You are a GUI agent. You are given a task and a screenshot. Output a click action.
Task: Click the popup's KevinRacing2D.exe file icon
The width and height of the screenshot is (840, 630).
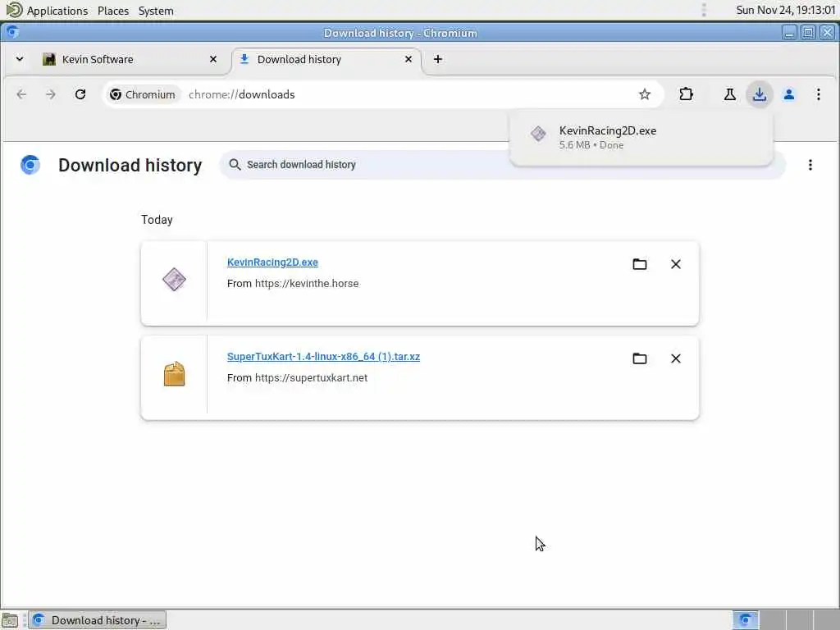pos(538,134)
